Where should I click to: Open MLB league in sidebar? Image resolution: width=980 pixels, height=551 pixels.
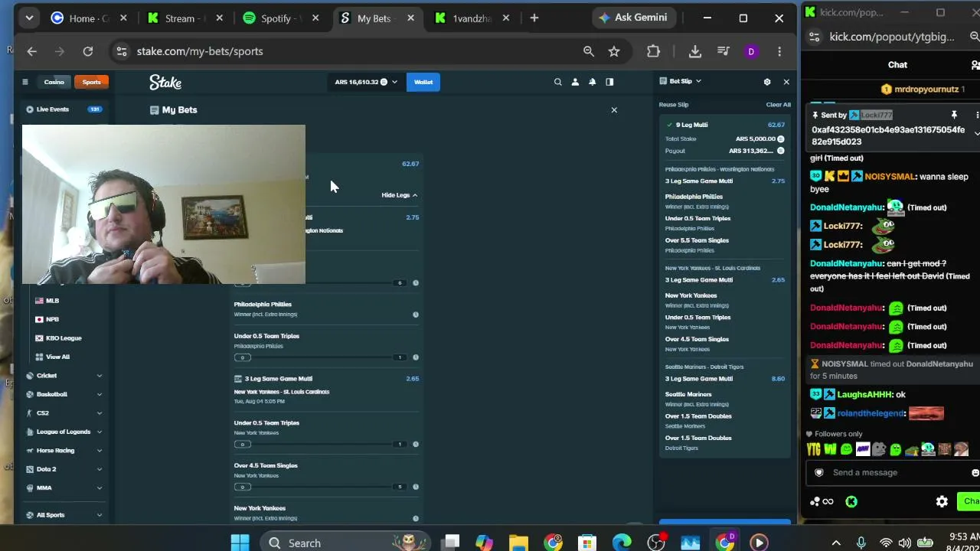[x=52, y=301]
